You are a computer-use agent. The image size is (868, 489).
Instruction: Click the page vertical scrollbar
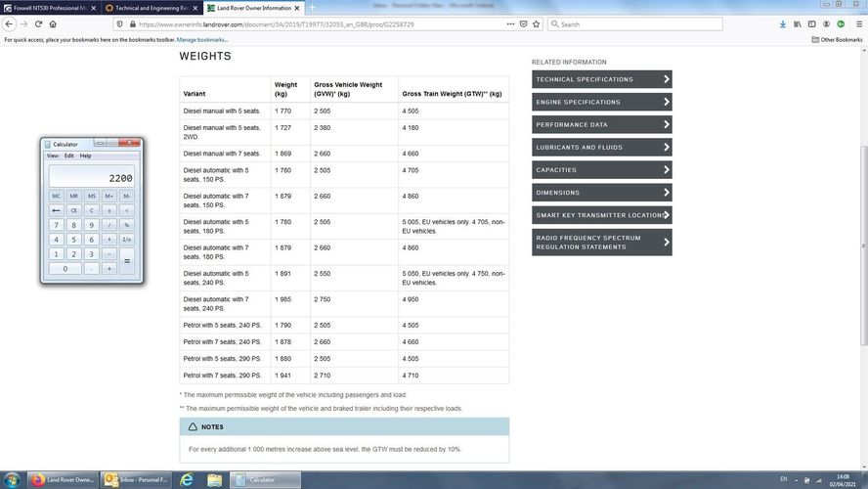(863, 244)
